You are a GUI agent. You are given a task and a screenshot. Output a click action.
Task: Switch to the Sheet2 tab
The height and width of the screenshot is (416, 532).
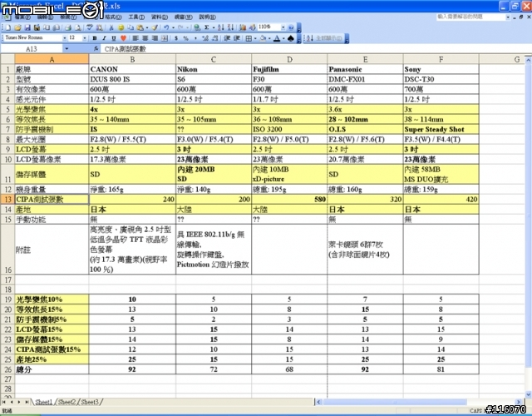(x=66, y=402)
